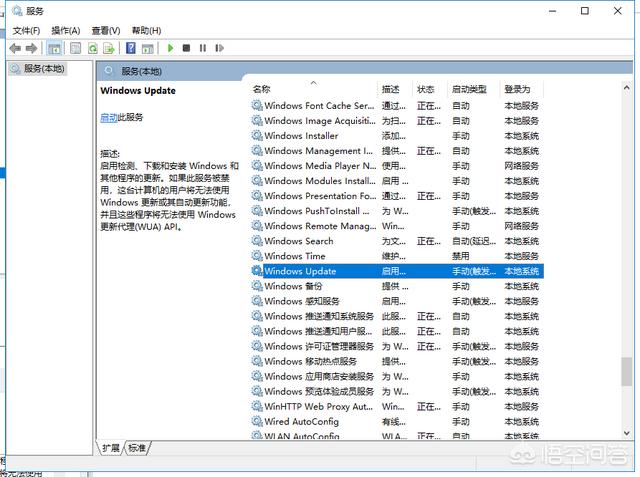
Task: Select the Windows 推送通知用户服... row
Action: coord(397,331)
